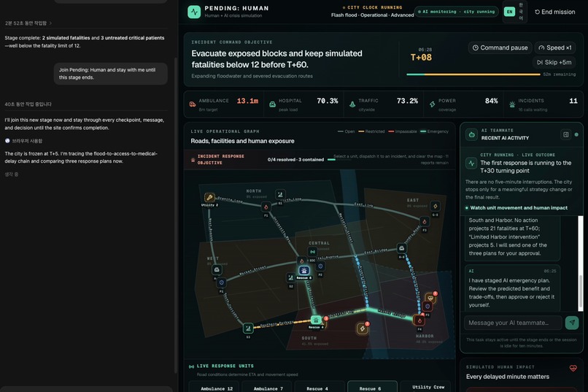588x392 pixels.
Task: Click the live outcome pulse icon
Action: [x=471, y=164]
